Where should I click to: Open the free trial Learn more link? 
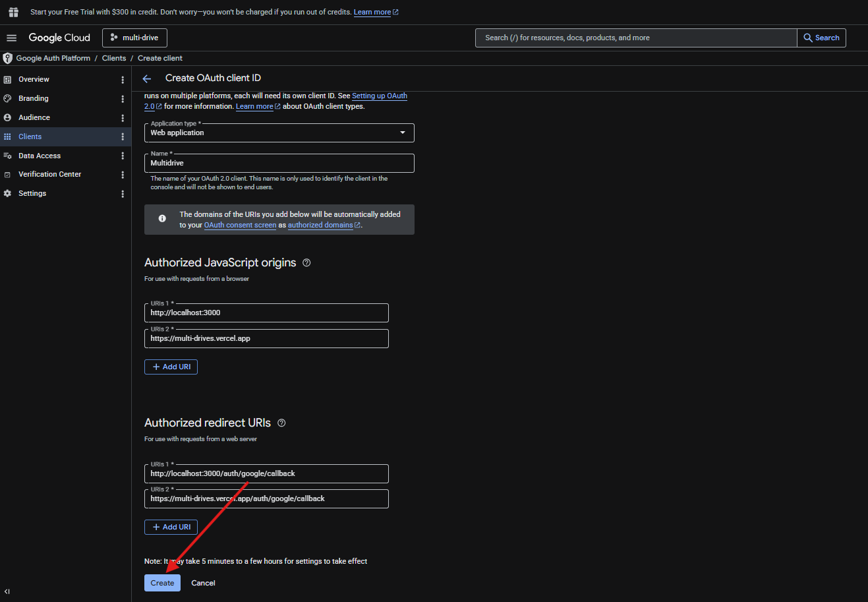click(376, 13)
